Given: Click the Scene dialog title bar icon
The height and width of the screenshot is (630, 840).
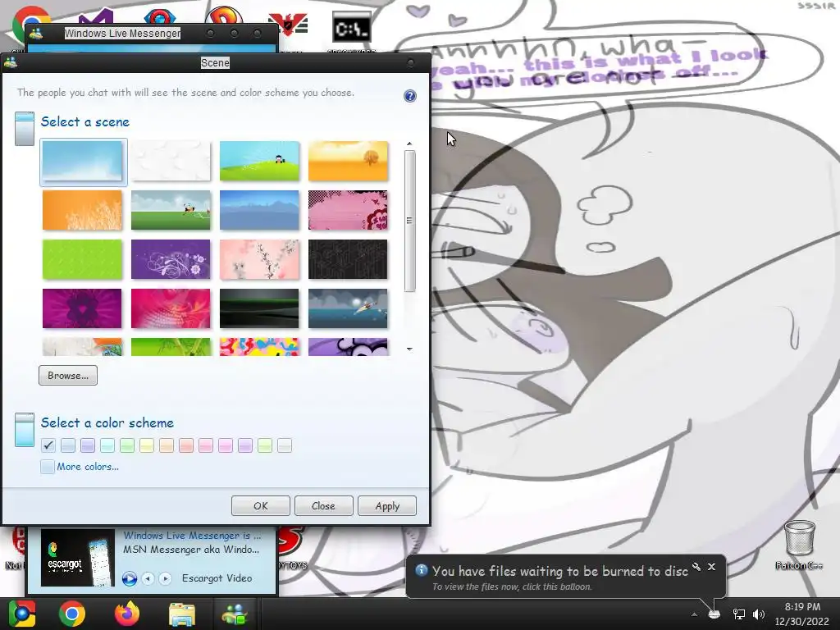Looking at the screenshot, I should [10, 62].
